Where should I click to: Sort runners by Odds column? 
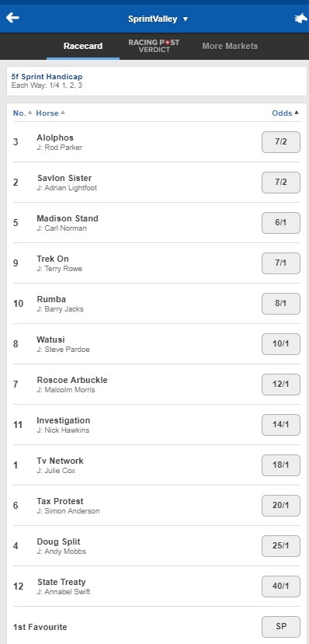pyautogui.click(x=285, y=113)
